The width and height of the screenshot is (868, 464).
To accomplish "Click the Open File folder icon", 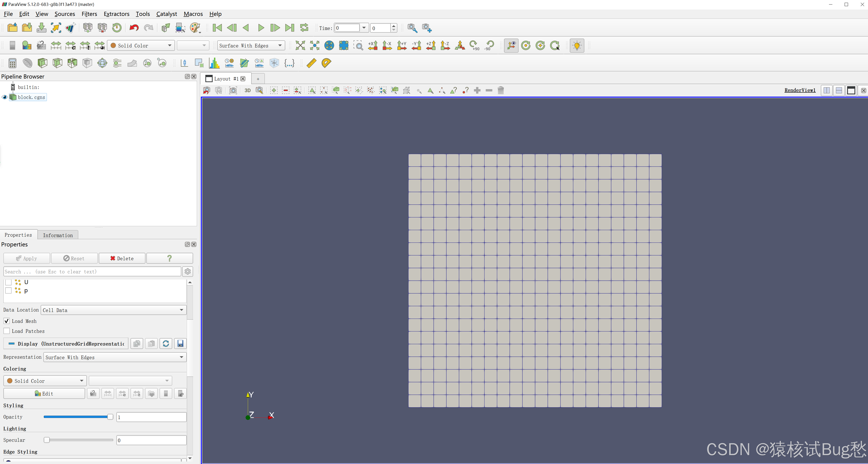I will pyautogui.click(x=12, y=28).
